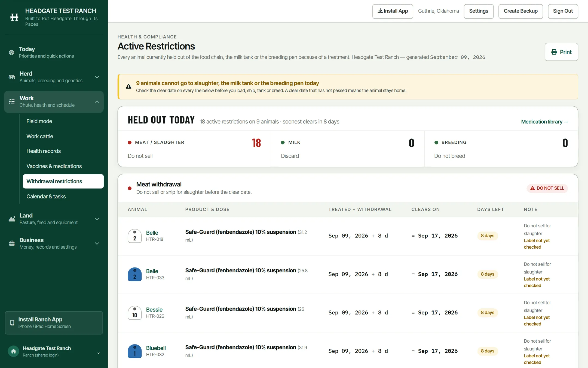Viewport: 588px width, 368px height.
Task: Click CLEARS ON column header
Action: click(425, 210)
